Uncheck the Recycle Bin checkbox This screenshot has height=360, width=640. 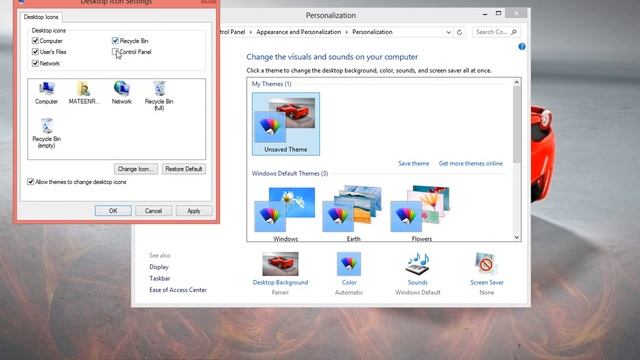tap(115, 41)
